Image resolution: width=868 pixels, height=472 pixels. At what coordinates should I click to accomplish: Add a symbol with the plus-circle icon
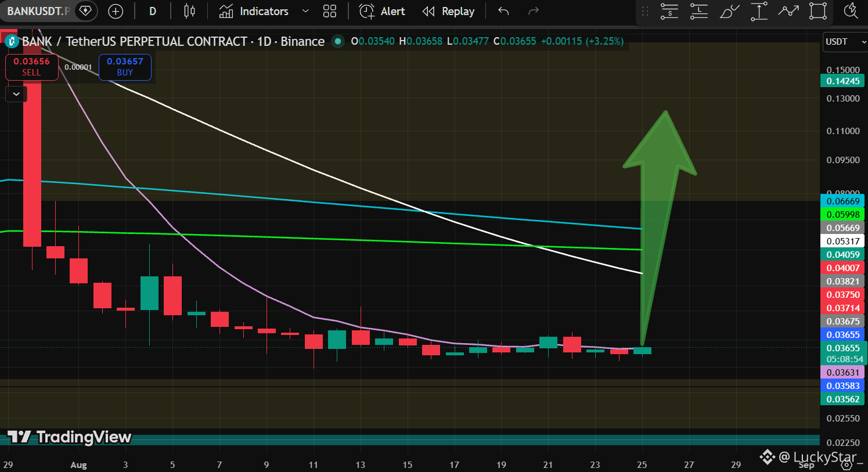(116, 11)
